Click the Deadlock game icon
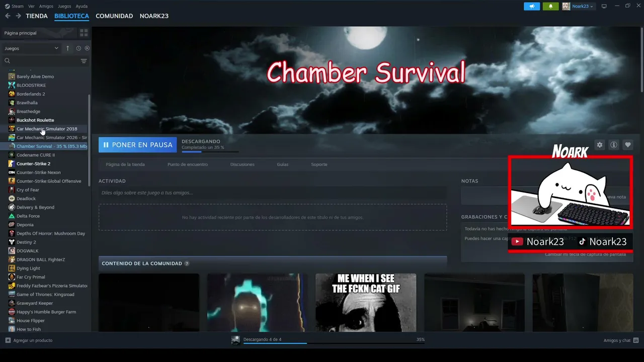The height and width of the screenshot is (362, 644). coord(12,199)
